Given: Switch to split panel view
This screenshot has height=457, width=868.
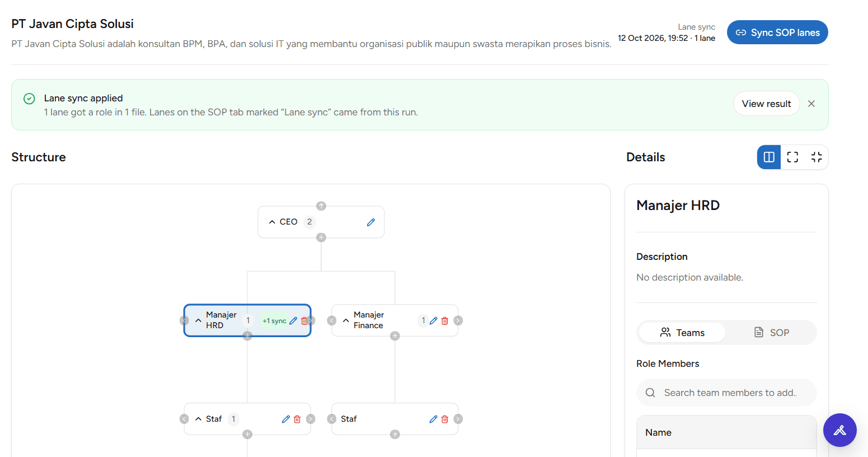Looking at the screenshot, I should tap(769, 157).
